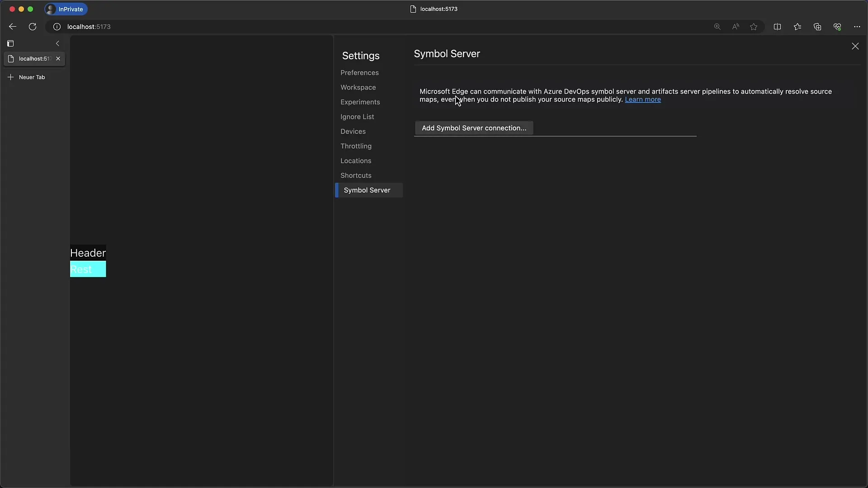Open split screen icon in toolbar
The width and height of the screenshot is (868, 488).
point(777,27)
